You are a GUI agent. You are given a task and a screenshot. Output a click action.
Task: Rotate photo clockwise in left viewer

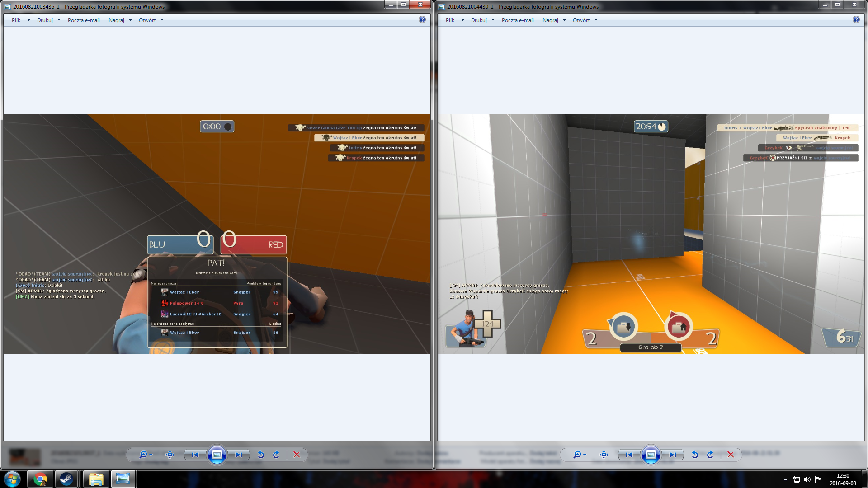276,455
